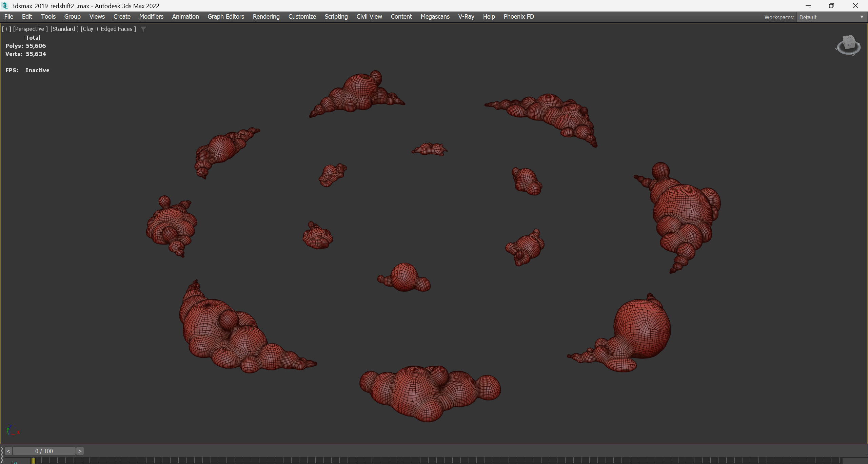Open the Phoenix FD menu

coord(519,17)
